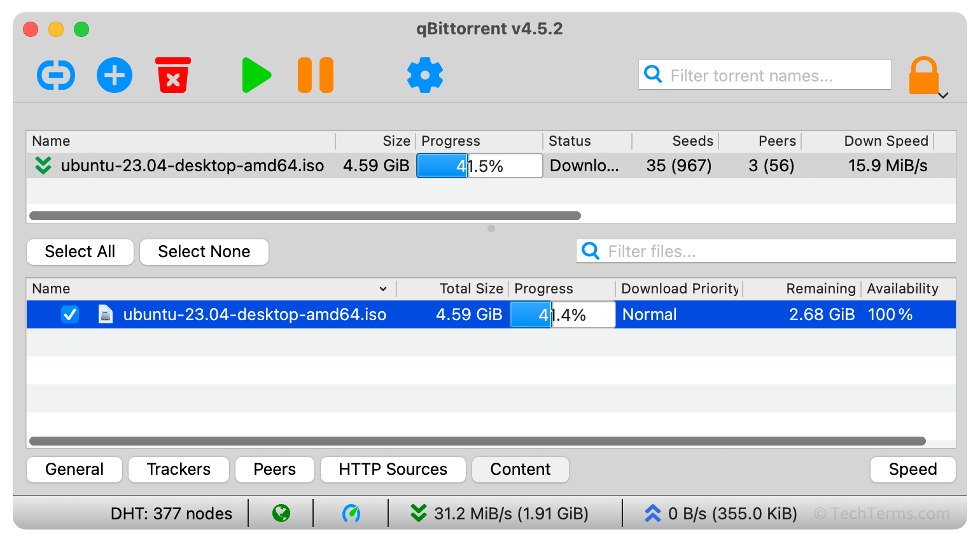This screenshot has width=980, height=541.
Task: Switch to the HTTP Sources tab
Action: tap(393, 469)
